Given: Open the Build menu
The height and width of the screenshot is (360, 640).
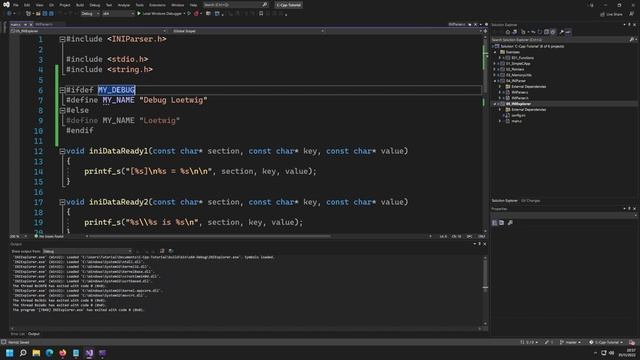Looking at the screenshot, I should (x=80, y=5).
